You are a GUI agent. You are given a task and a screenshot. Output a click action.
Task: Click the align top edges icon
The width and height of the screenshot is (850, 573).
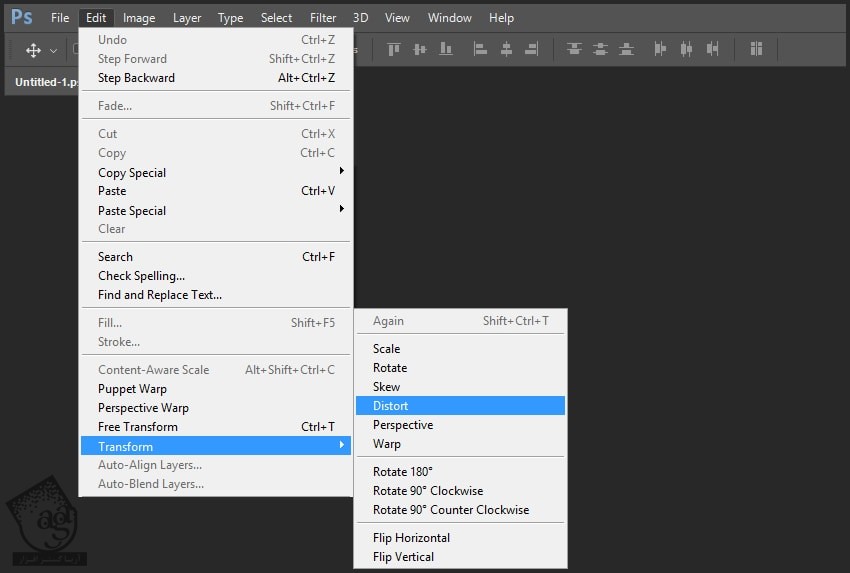pos(394,49)
